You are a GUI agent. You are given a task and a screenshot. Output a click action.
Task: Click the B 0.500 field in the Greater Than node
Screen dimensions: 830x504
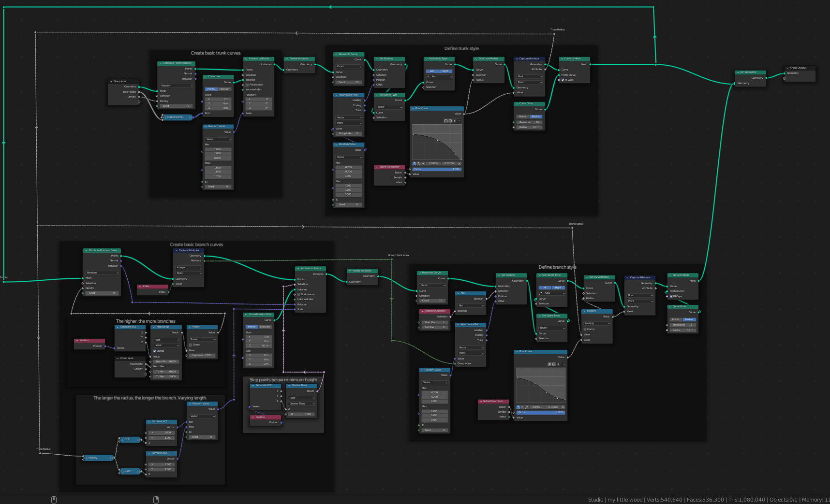click(x=301, y=414)
